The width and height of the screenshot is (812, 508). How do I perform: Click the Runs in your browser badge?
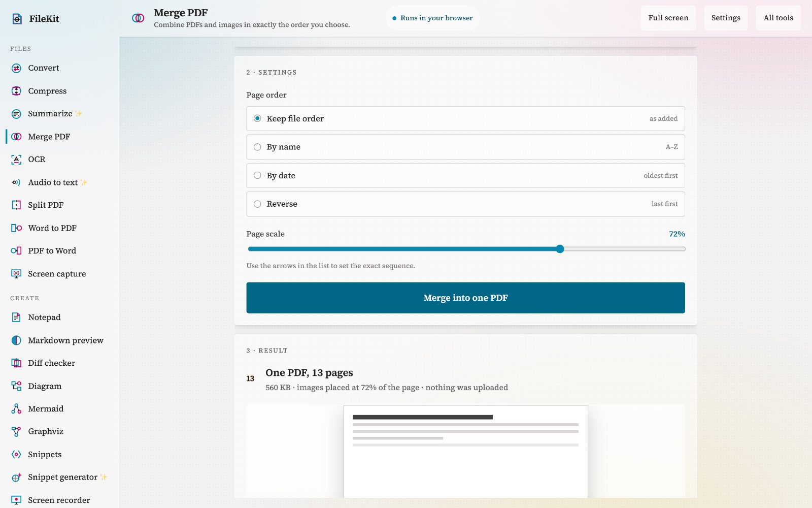[x=432, y=18]
